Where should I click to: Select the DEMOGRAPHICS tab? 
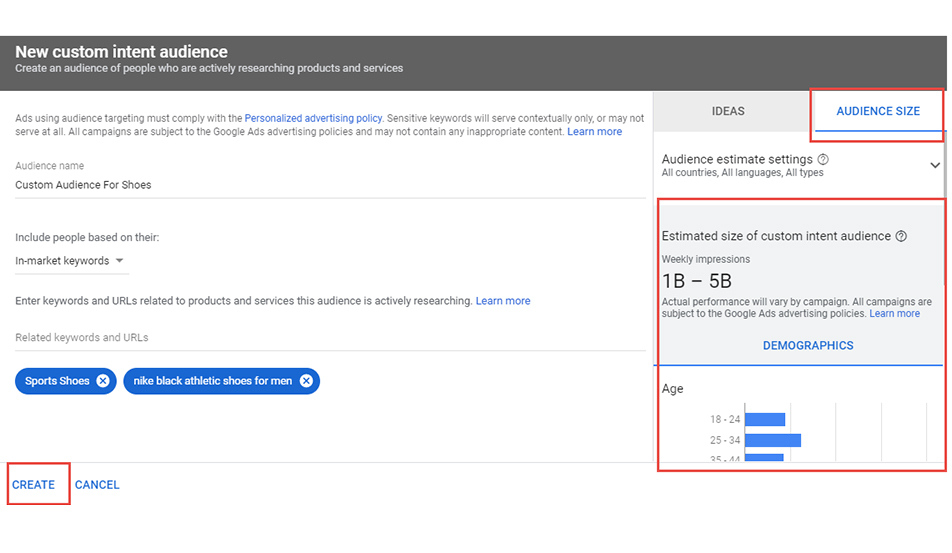click(808, 345)
